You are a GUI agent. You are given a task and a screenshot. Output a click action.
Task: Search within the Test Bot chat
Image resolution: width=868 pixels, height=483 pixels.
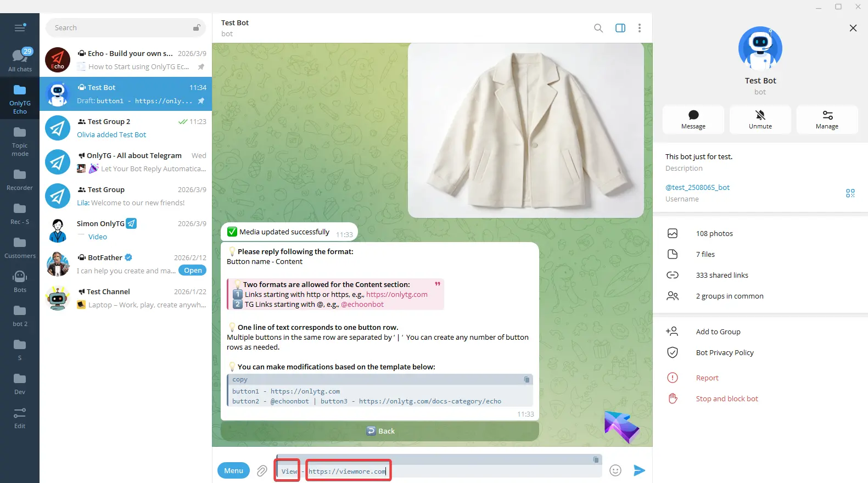coord(598,28)
